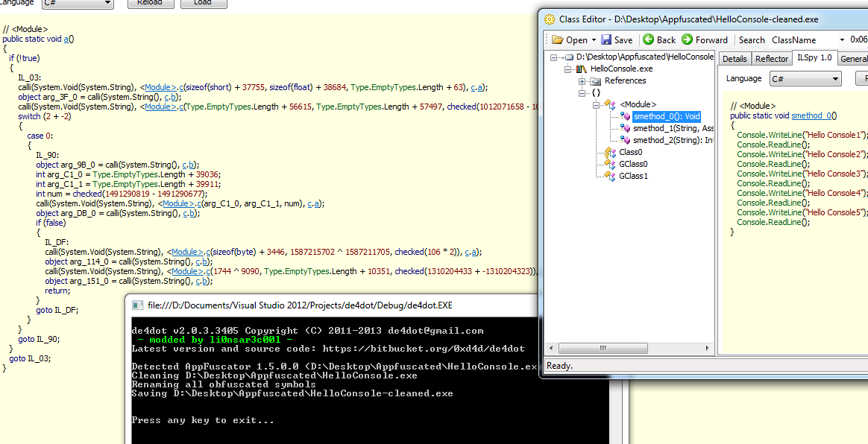Open the dropdown arrow next to Open
Viewport: 868px width, 444px height.
click(x=594, y=40)
